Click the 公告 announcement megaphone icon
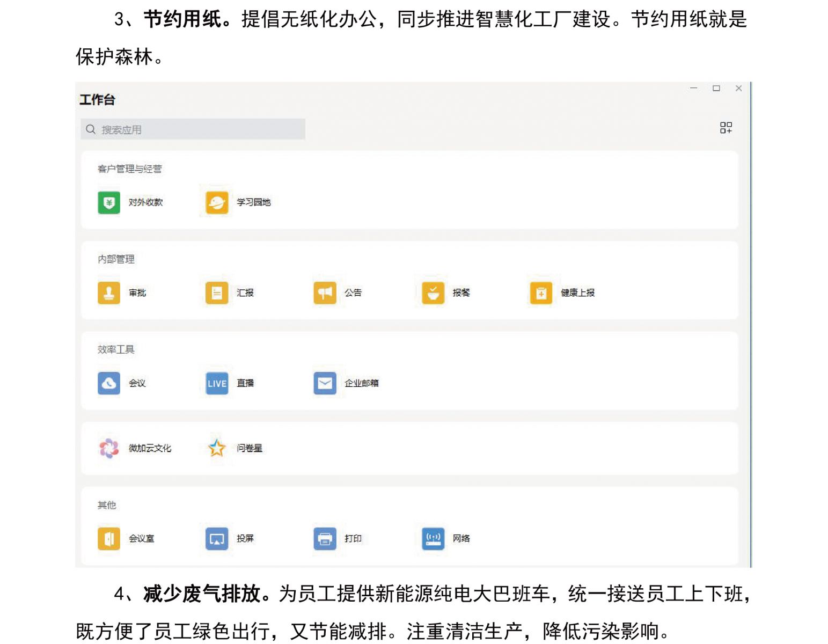The height and width of the screenshot is (644, 828). point(325,293)
